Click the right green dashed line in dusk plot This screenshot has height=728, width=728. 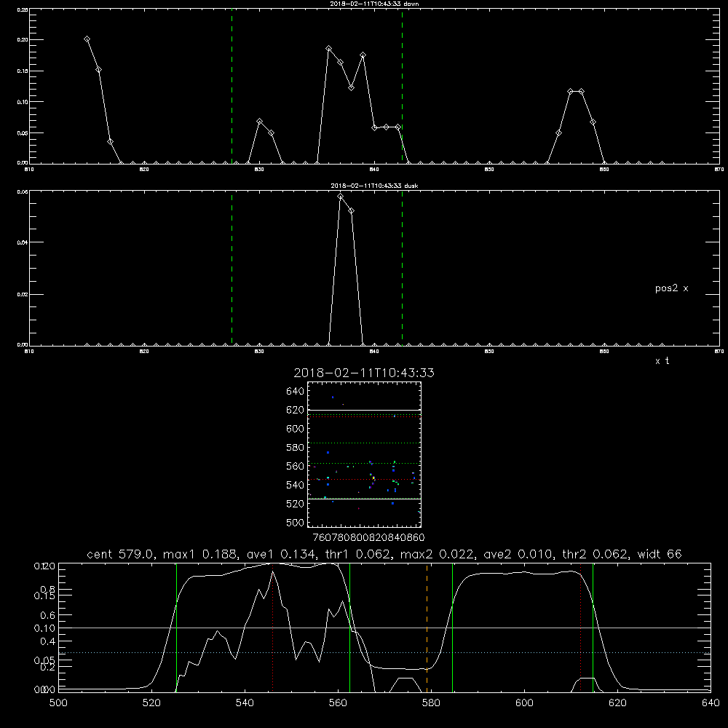(x=402, y=268)
